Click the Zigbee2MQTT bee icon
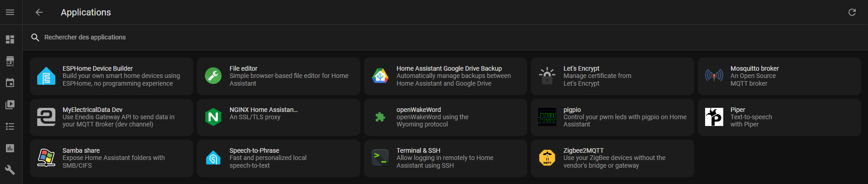The height and width of the screenshot is (184, 868). tap(547, 158)
